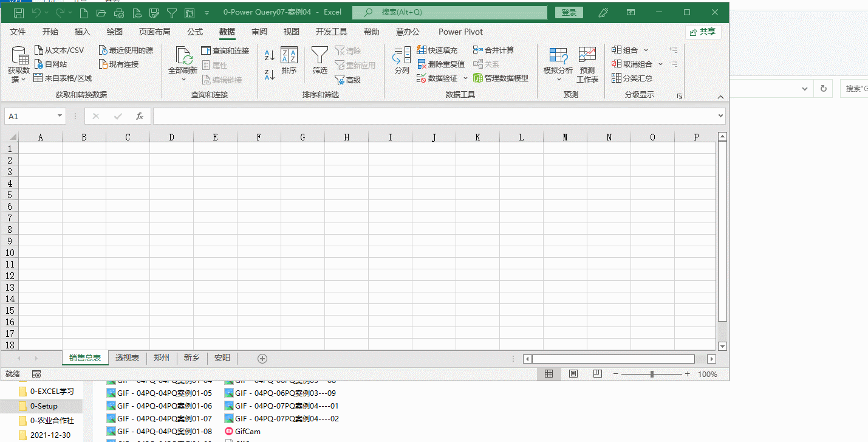Image resolution: width=868 pixels, height=442 pixels.
Task: Click the ribbon display options button
Action: coord(631,12)
